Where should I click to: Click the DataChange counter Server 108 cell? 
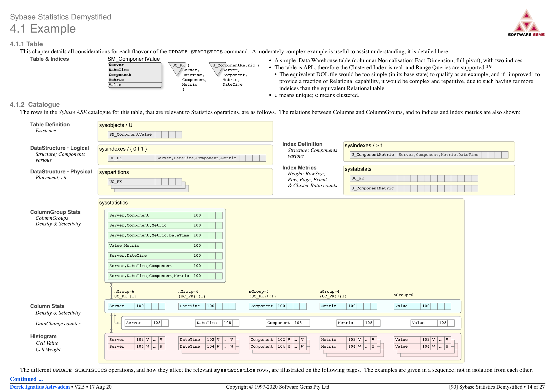[146, 323]
